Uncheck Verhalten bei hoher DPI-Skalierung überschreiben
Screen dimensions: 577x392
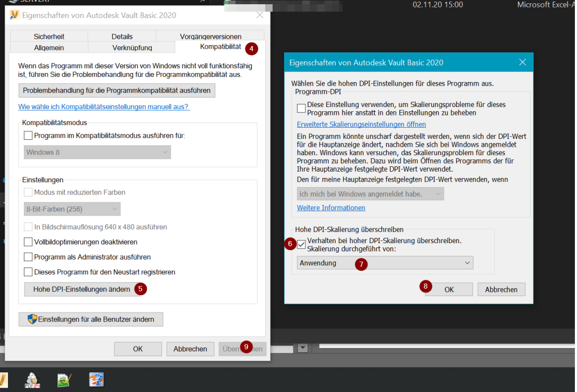point(301,244)
